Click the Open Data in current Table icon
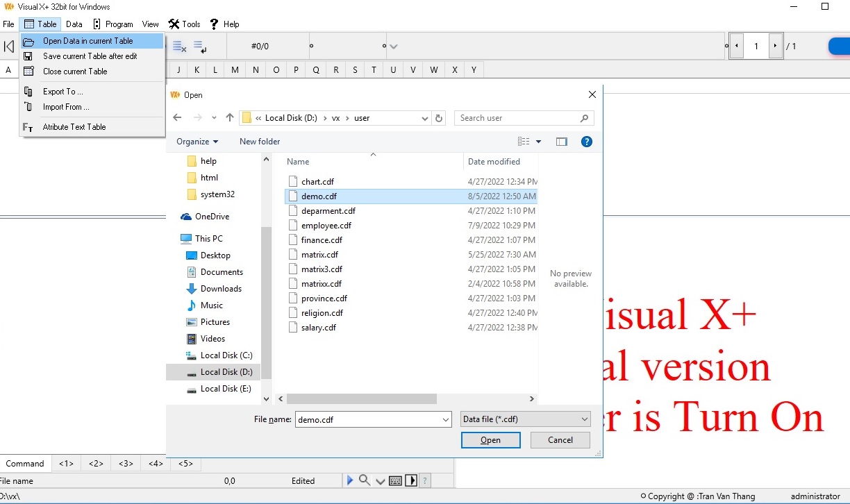Image resolution: width=850 pixels, height=504 pixels. point(27,40)
